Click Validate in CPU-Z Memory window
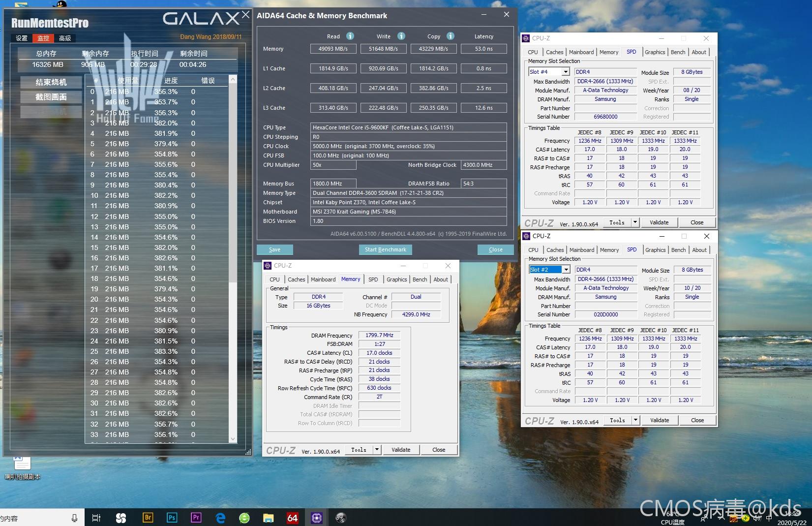812x526 pixels. pos(401,450)
